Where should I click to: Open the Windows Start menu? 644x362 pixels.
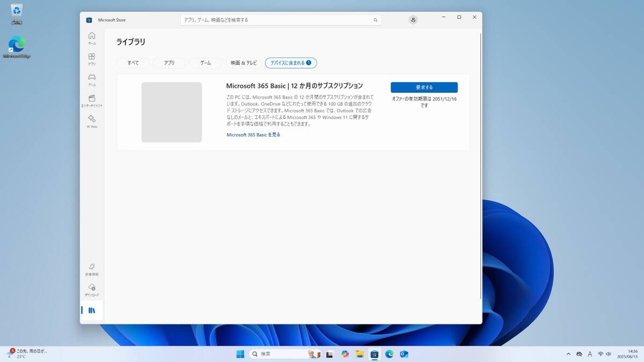tap(240, 354)
